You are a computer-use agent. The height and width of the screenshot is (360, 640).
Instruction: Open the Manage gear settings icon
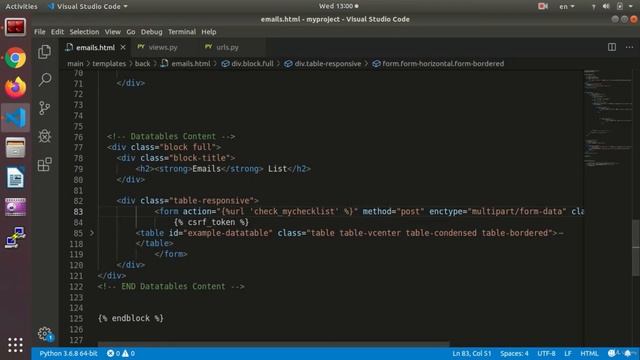(45, 334)
